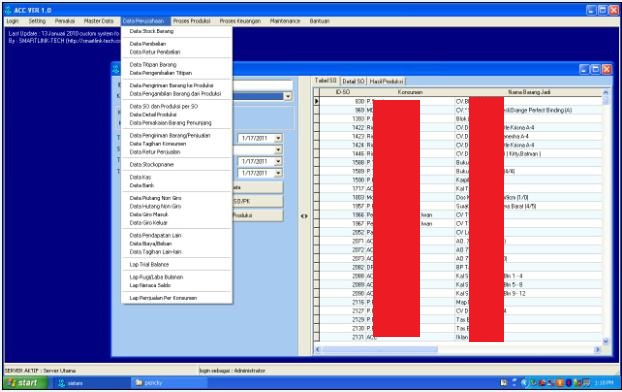Click the horizontal scrollbar of the SO table

click(x=457, y=350)
